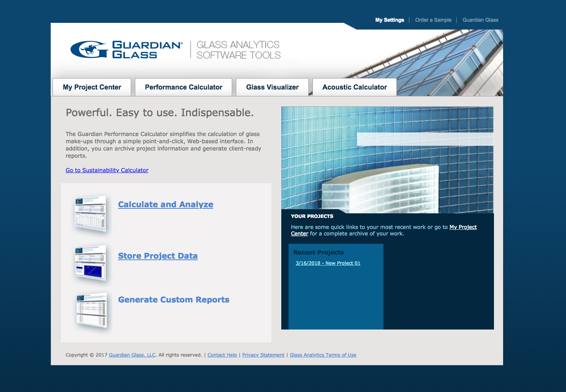Click the Store Project Data chart thumbnail
The height and width of the screenshot is (392, 566).
click(91, 264)
